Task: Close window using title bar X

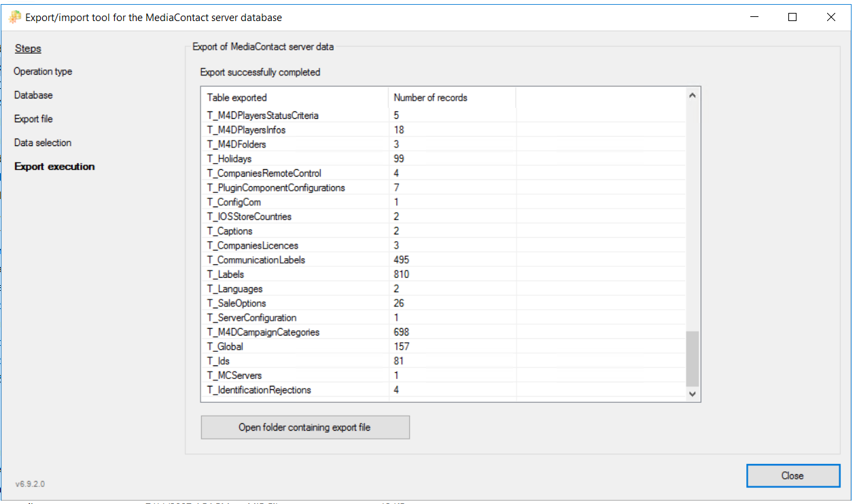Action: click(x=831, y=18)
